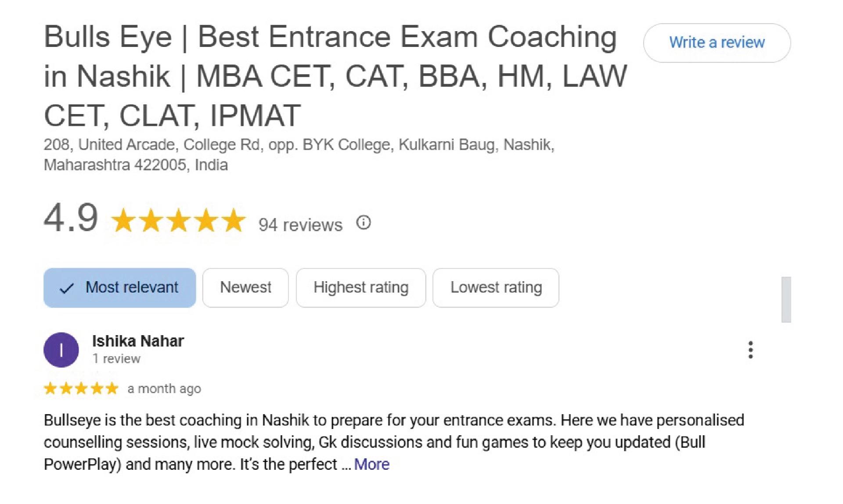Click the '1 review' reviewer count
843x504 pixels.
[x=116, y=358]
